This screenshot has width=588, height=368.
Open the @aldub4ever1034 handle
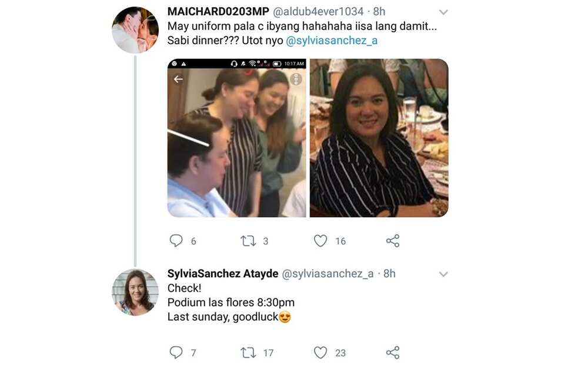(318, 12)
